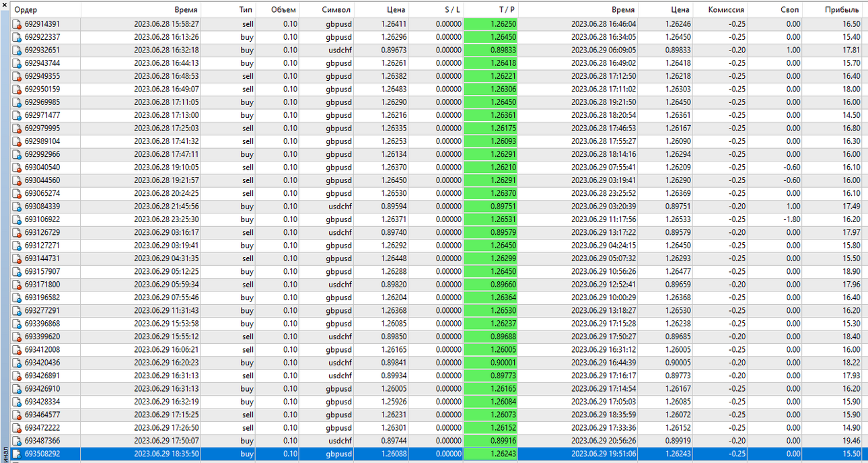Click the order icon beside 692943744
The image size is (868, 463).
[x=17, y=63]
